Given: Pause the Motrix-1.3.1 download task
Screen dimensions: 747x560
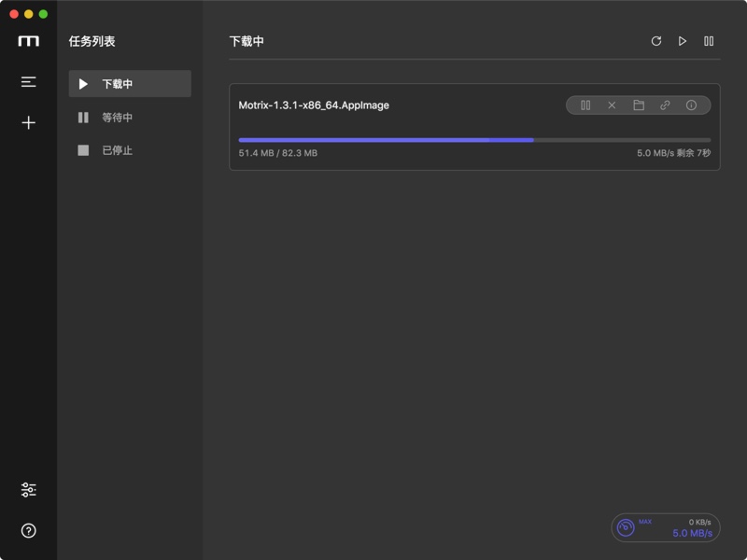Looking at the screenshot, I should (585, 105).
